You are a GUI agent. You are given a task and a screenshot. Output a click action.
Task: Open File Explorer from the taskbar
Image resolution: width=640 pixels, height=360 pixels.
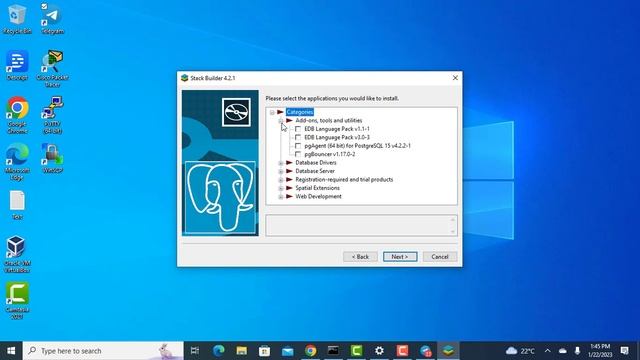(242, 351)
